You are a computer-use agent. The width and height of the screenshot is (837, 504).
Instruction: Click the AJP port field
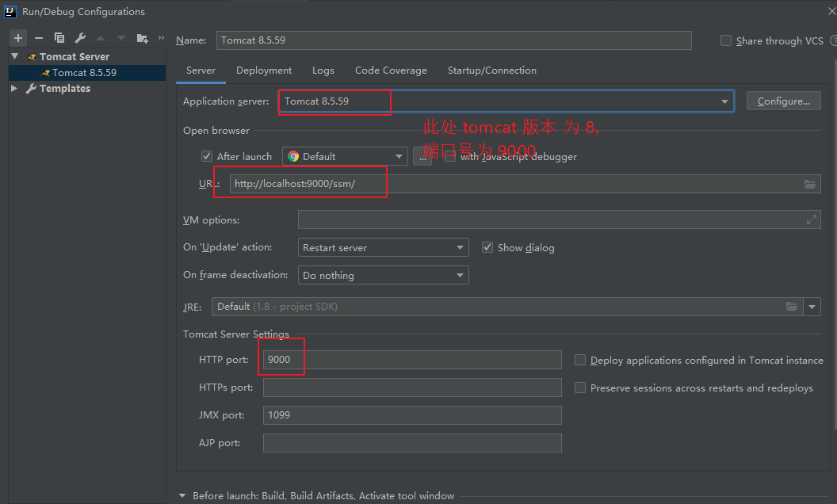coord(412,443)
